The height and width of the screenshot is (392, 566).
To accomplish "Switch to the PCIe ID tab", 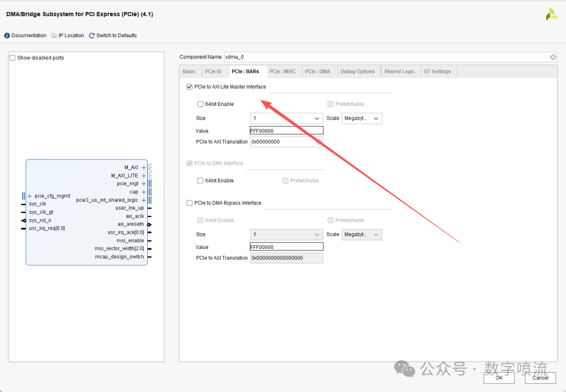I will (x=213, y=71).
